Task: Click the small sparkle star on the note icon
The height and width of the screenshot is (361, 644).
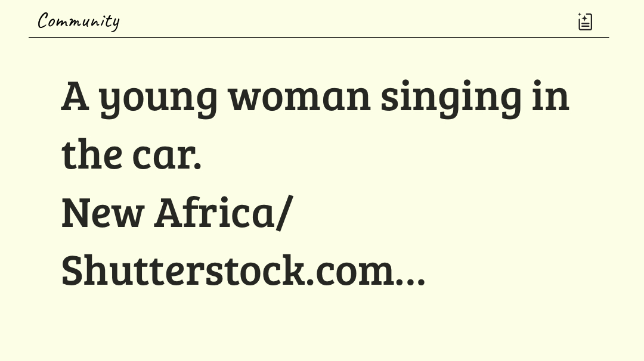Action: (580, 15)
